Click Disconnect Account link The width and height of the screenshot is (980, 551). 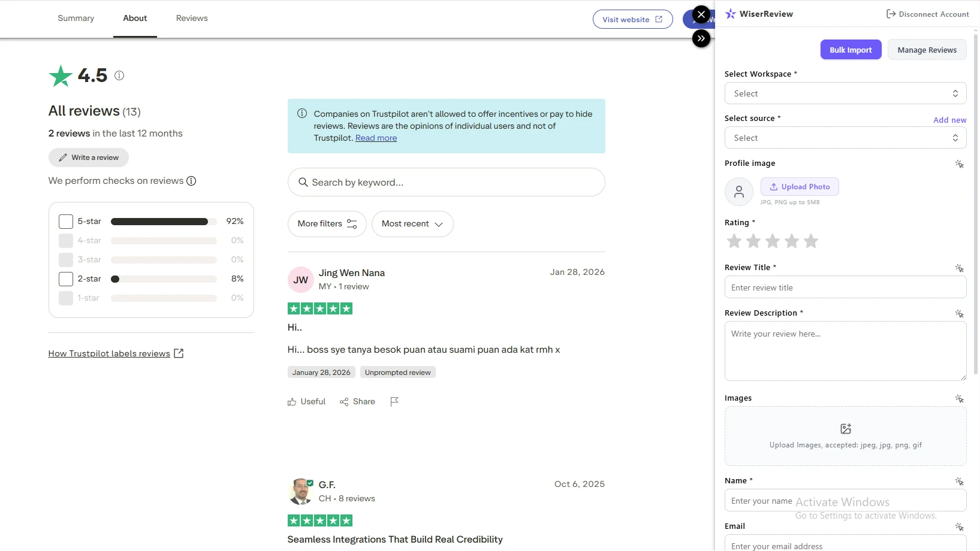click(927, 14)
